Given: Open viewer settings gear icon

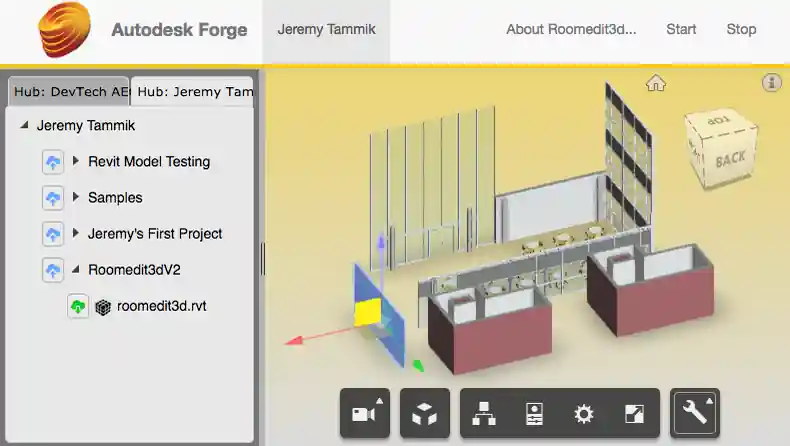Looking at the screenshot, I should (x=584, y=413).
